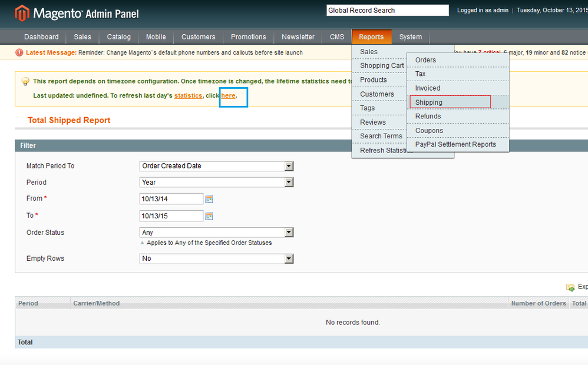This screenshot has width=588, height=365.
Task: Open the System menu
Action: pyautogui.click(x=411, y=36)
